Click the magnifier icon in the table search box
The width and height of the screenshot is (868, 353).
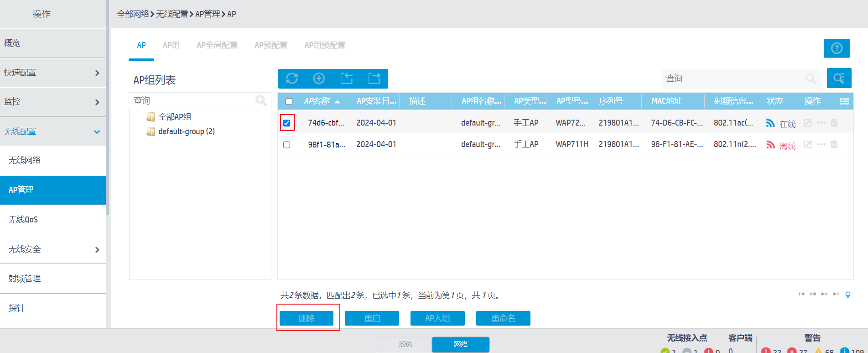(811, 79)
